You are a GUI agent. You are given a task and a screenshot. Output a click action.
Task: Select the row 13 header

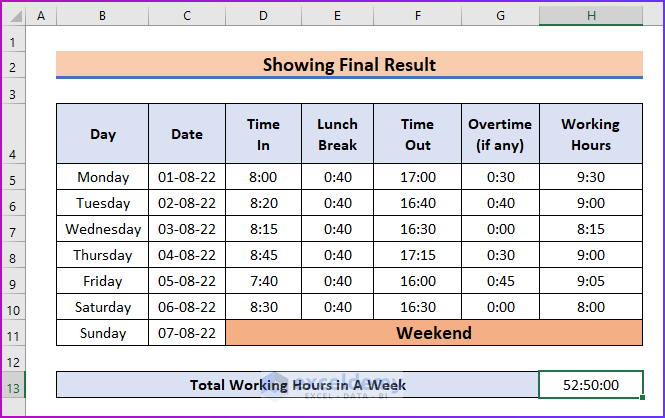(x=13, y=385)
